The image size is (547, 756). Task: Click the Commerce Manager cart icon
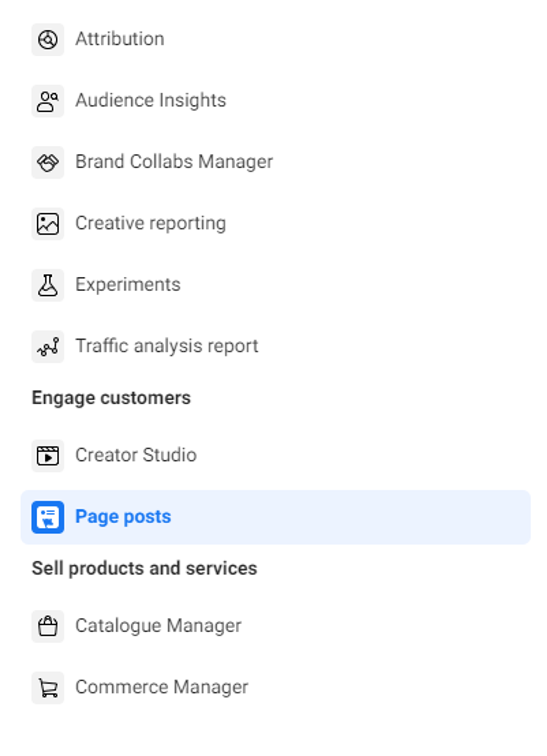[x=48, y=688]
